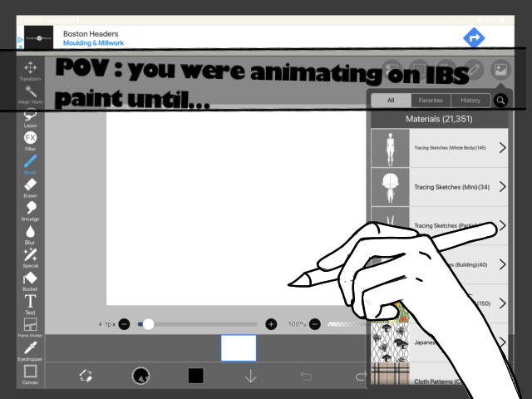Select the white frame thumbnail

(239, 347)
